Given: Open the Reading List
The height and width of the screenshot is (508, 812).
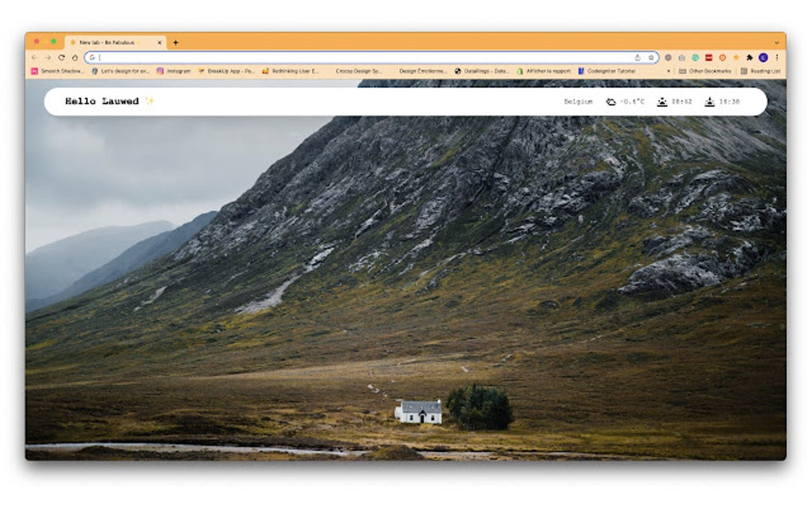Looking at the screenshot, I should coord(762,70).
